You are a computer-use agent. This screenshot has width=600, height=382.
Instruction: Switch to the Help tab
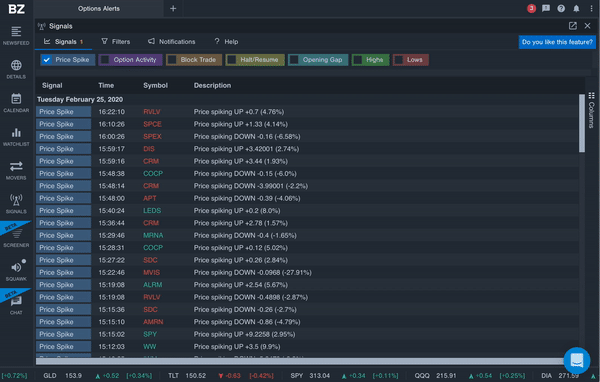click(x=226, y=41)
